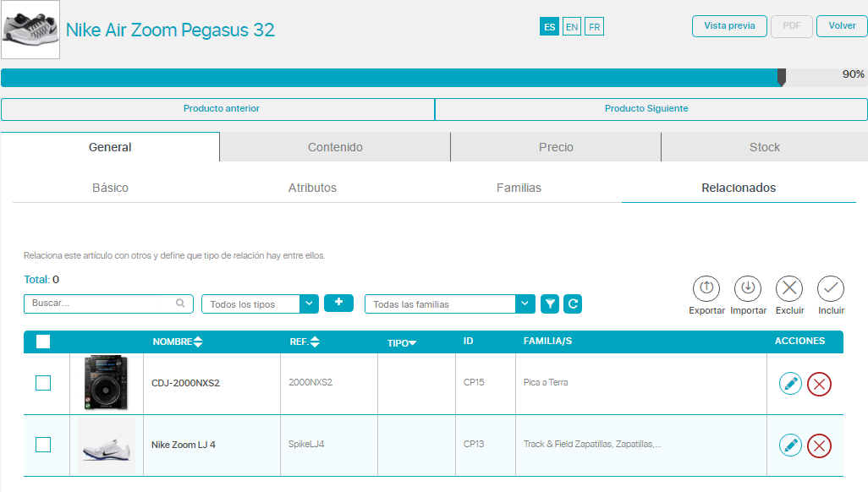Image resolution: width=868 pixels, height=492 pixels.
Task: Apply the funnel filter icon
Action: click(550, 303)
